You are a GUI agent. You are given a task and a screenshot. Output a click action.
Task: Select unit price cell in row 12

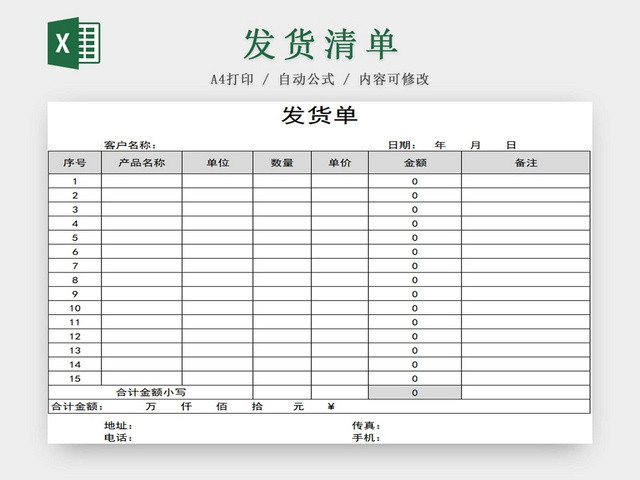pyautogui.click(x=340, y=336)
